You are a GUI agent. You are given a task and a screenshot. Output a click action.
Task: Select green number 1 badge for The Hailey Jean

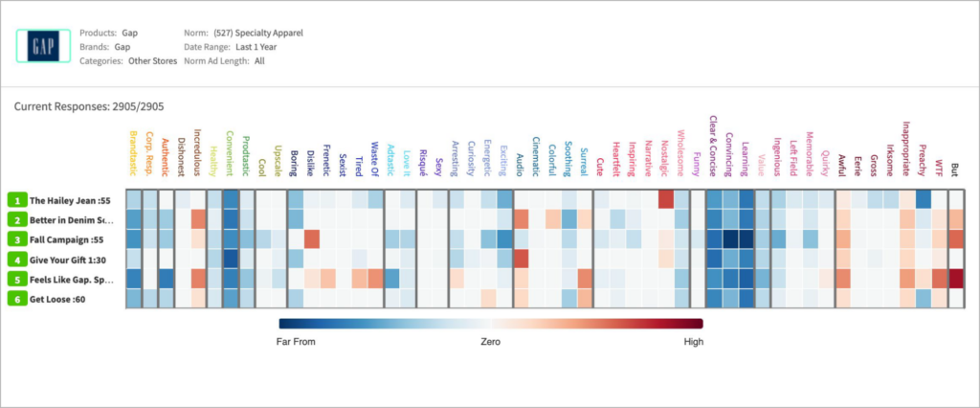point(17,200)
